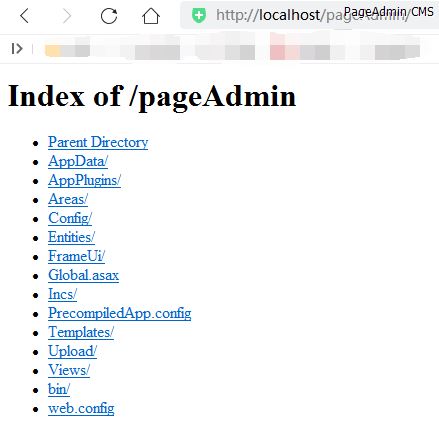Open the Entities/ folder
The width and height of the screenshot is (439, 428).
click(71, 237)
